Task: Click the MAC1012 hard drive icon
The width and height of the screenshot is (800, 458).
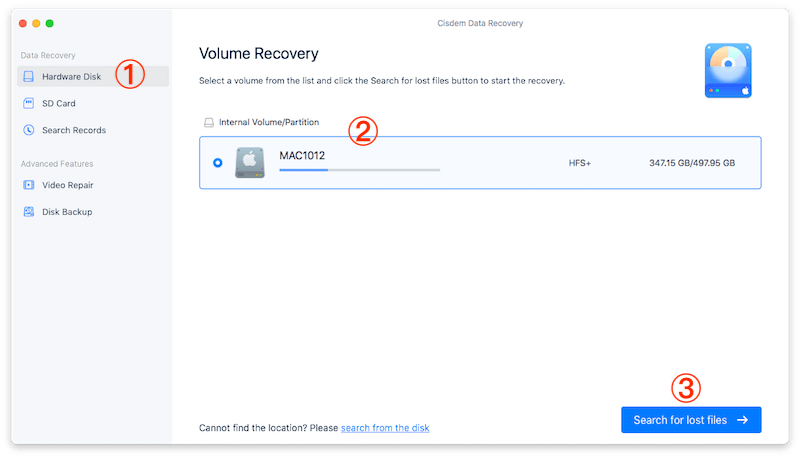Action: [x=250, y=163]
